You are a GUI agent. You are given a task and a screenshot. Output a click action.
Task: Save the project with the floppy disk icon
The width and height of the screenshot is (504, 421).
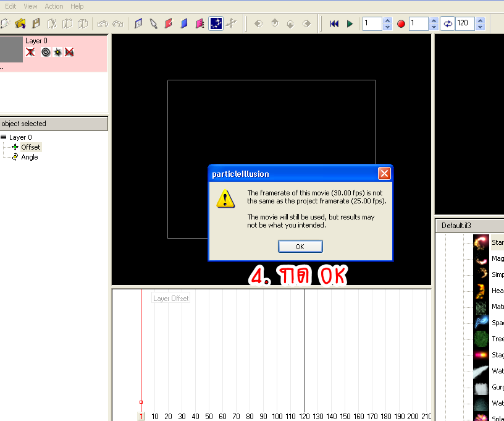point(36,23)
